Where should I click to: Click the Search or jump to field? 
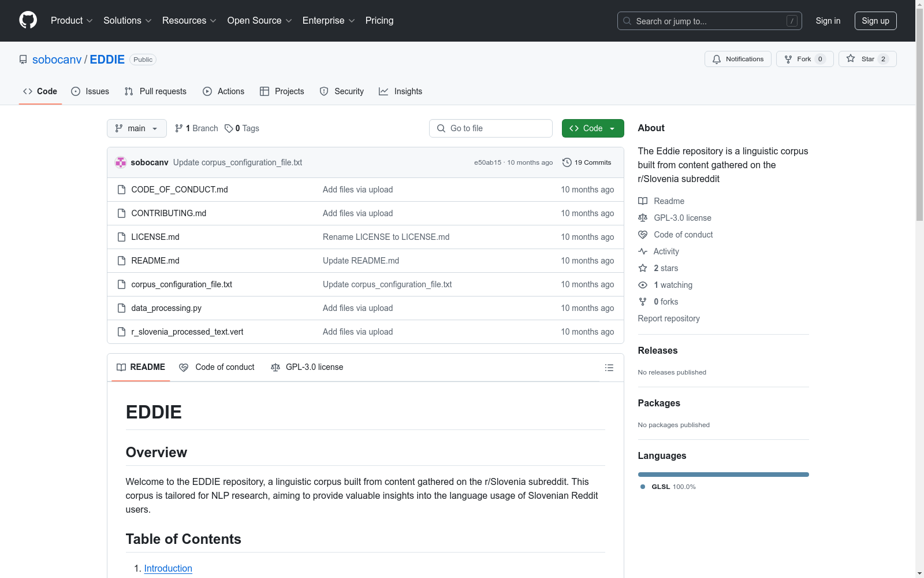(x=710, y=21)
